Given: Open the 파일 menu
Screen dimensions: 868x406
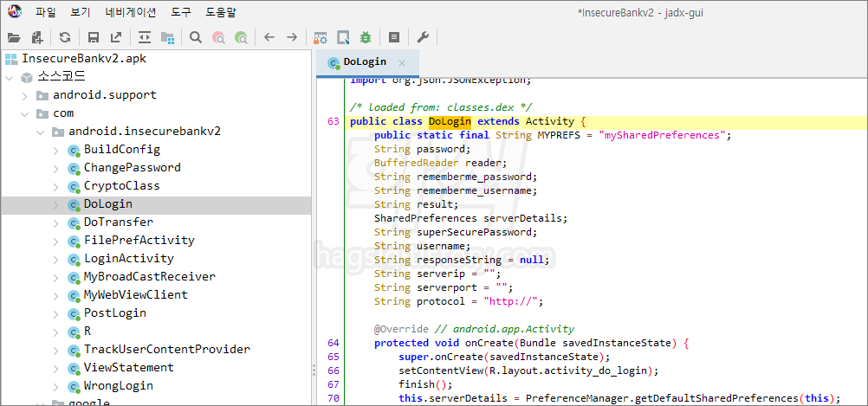Looking at the screenshot, I should [x=45, y=12].
